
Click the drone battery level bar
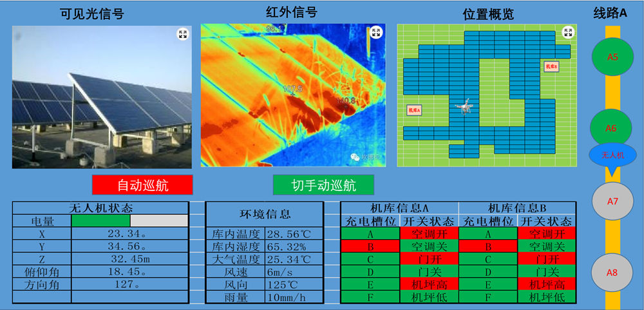129,221
